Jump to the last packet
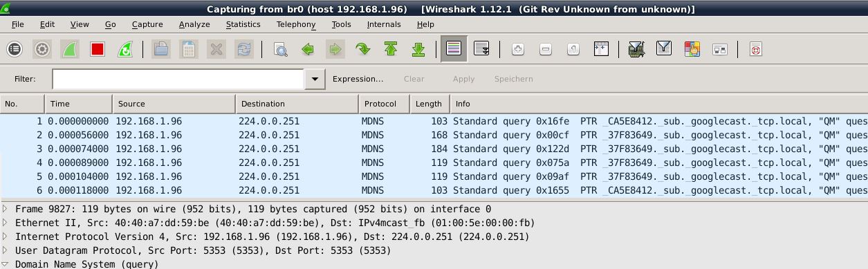This screenshot has width=868, height=269. tap(418, 49)
